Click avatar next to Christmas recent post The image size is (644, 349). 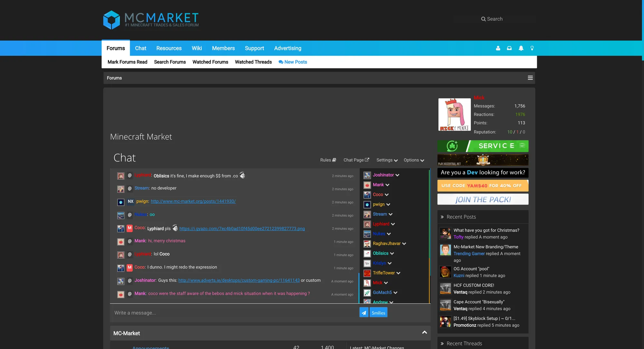coord(446,233)
